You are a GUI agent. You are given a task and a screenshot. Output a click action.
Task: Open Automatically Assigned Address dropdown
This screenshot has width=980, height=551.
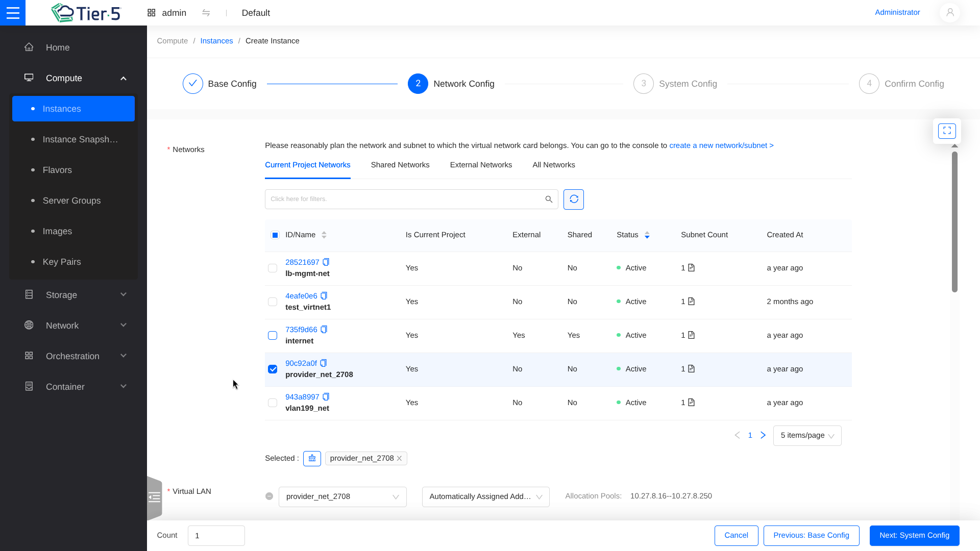485,497
